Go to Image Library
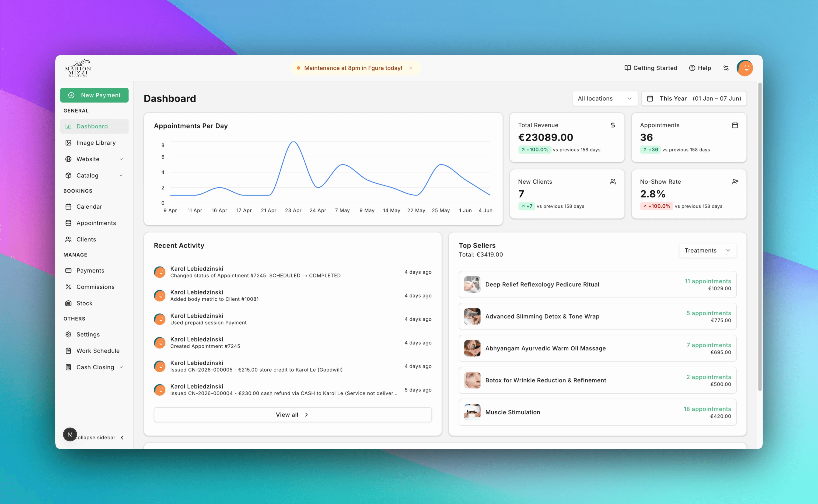 point(94,143)
